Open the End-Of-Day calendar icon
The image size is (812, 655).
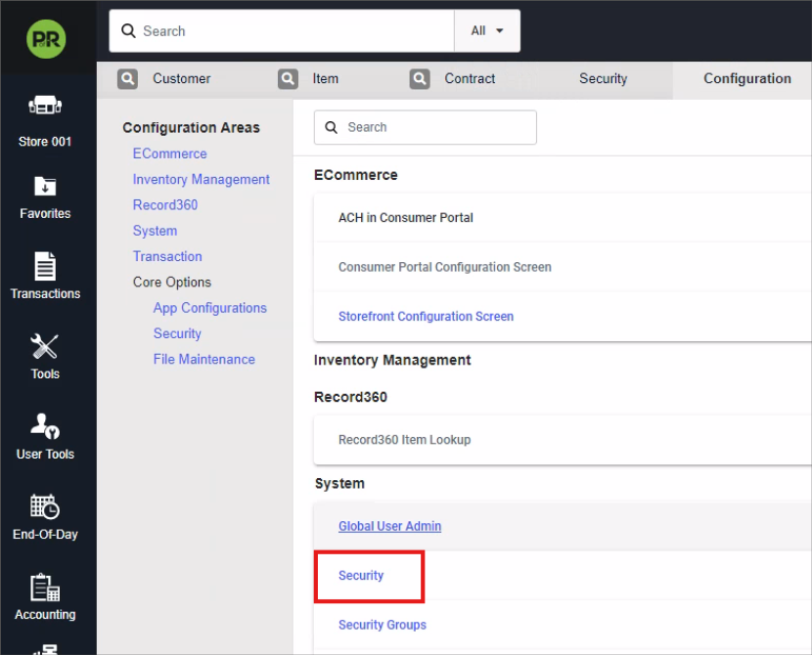(45, 506)
